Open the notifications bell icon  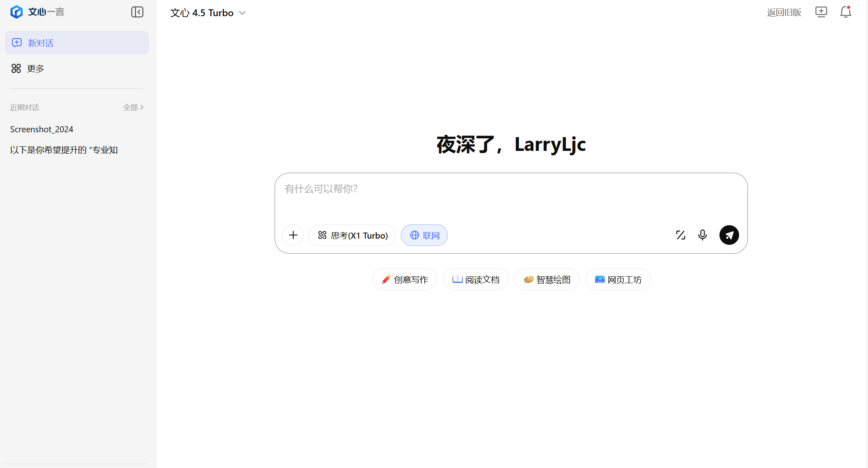pyautogui.click(x=846, y=12)
